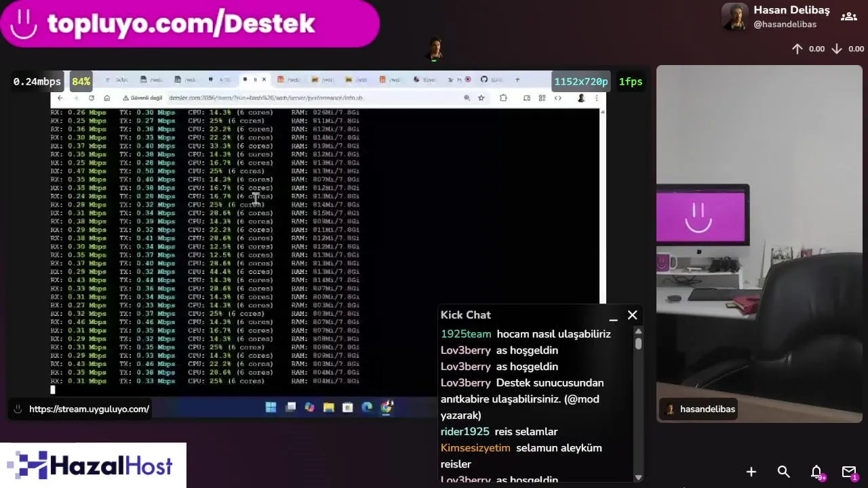868x488 pixels.
Task: Open Microsoft Edge on the taskbar
Action: point(367,407)
